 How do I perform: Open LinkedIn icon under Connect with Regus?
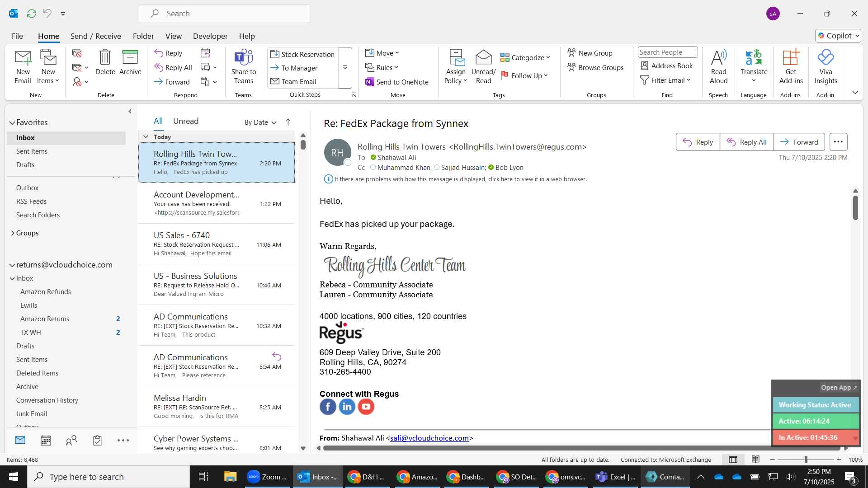tap(347, 407)
